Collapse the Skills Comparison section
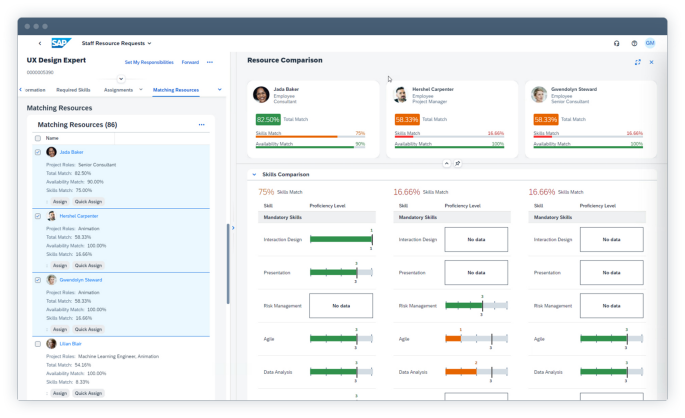Image resolution: width=685 pixels, height=418 pixels. click(254, 175)
